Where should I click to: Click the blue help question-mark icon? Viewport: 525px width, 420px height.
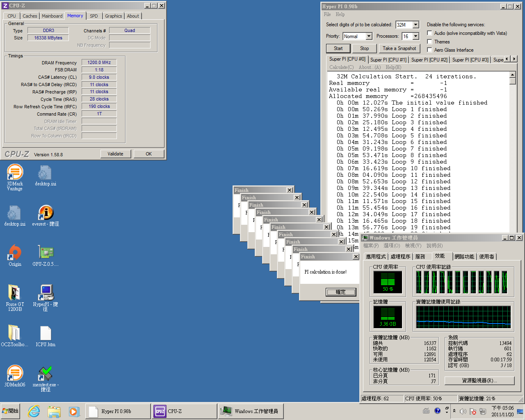pos(437,411)
